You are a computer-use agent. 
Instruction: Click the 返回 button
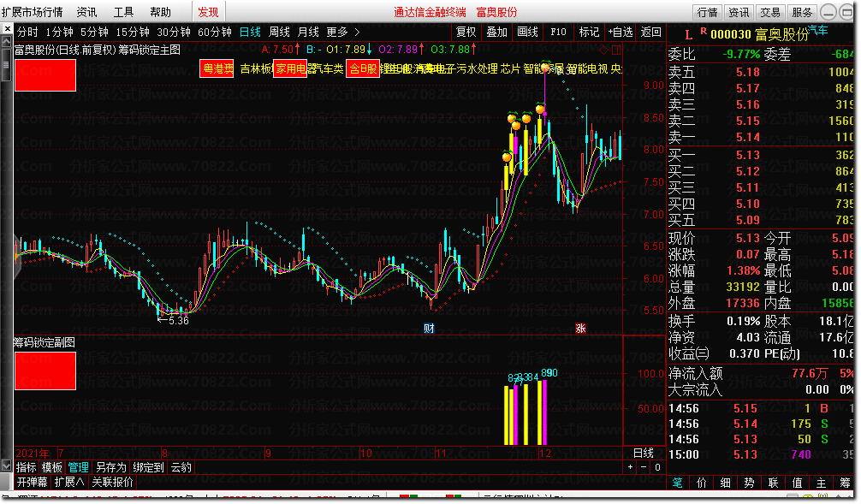tap(651, 32)
